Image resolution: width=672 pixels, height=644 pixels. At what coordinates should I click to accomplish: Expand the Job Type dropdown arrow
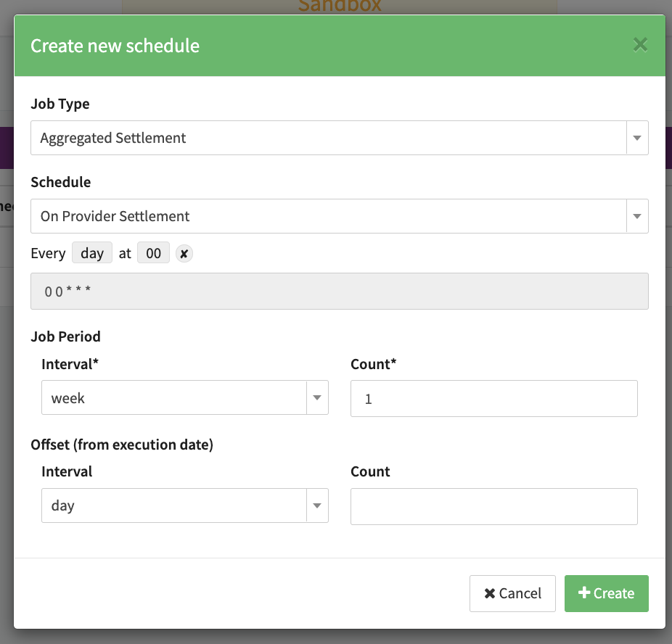click(636, 138)
